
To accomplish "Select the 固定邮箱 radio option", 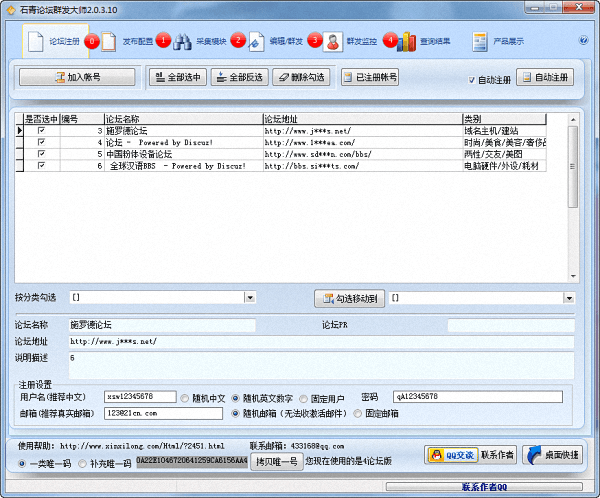I will pos(358,413).
